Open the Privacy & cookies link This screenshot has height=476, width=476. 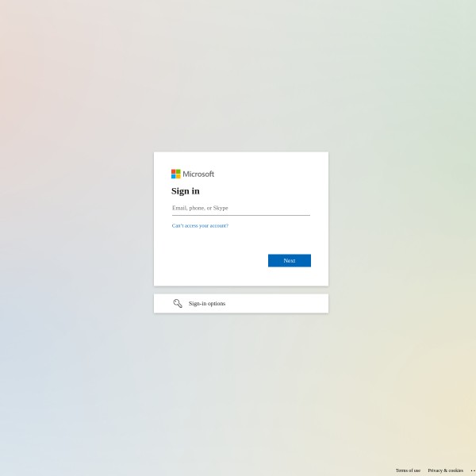click(445, 470)
